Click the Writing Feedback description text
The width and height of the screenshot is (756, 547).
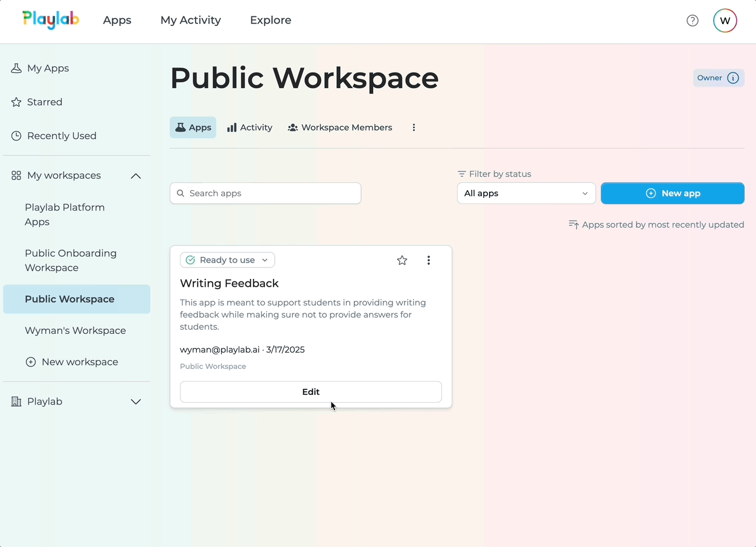pyautogui.click(x=303, y=315)
